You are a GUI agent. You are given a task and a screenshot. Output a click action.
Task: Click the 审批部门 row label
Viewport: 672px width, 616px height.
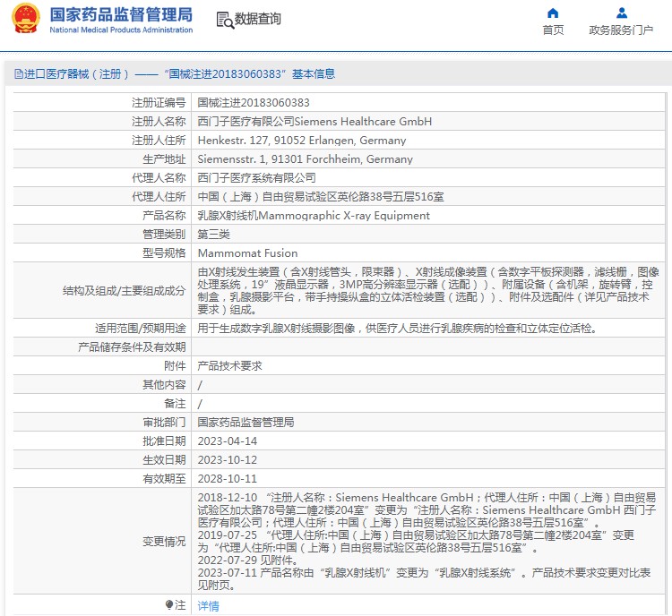pos(164,423)
